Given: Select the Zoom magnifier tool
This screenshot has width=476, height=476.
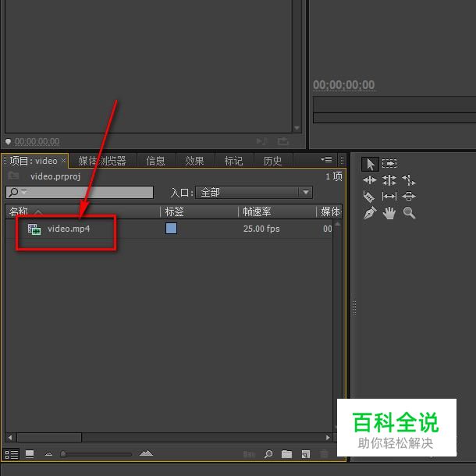Looking at the screenshot, I should (x=409, y=213).
